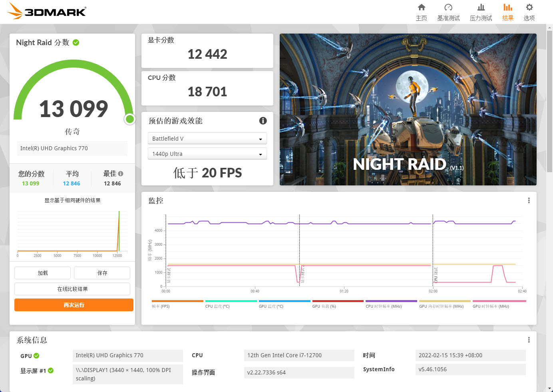Click the green checkmark next to GPU

(x=36, y=355)
